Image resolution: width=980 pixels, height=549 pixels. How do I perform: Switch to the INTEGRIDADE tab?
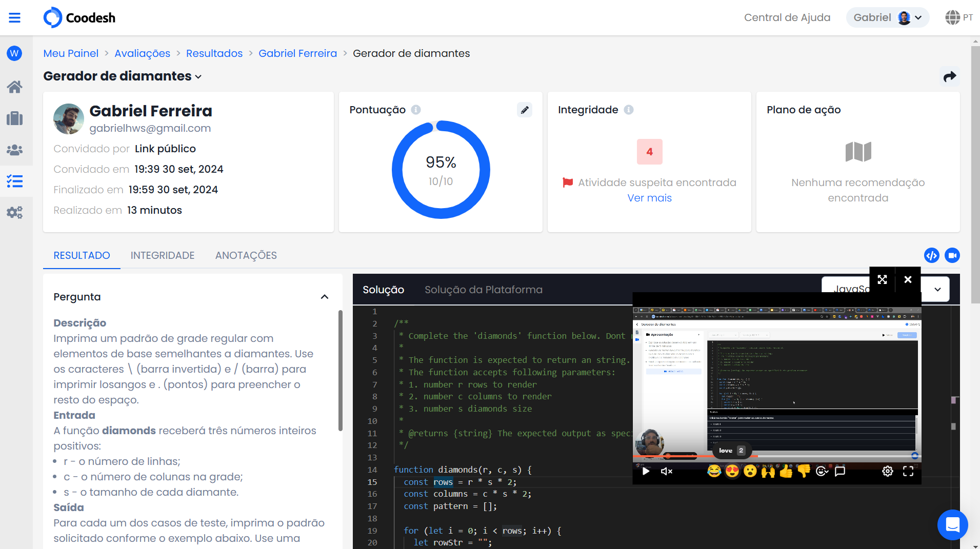(x=163, y=255)
